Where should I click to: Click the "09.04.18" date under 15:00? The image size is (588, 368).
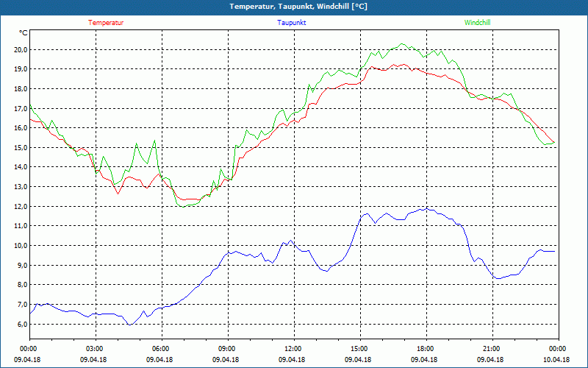coord(358,360)
